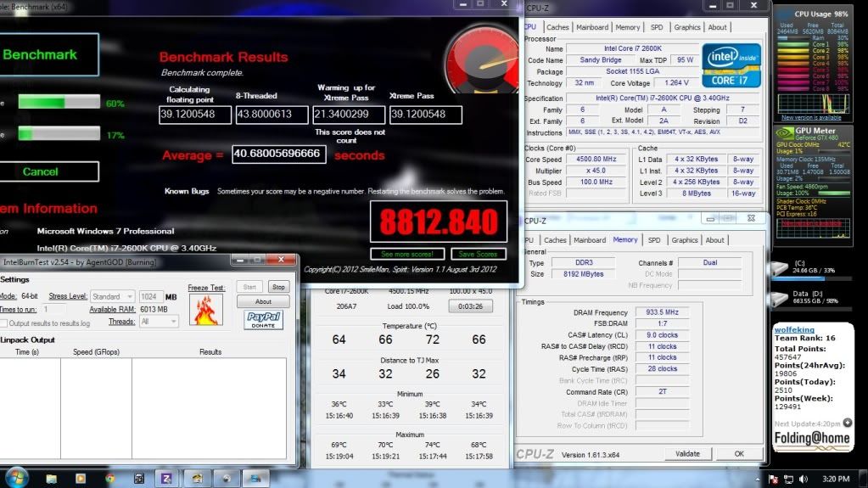Click the disabled Start button in IntelBurnTest
Viewport: 868px width, 488px height.
pos(249,287)
